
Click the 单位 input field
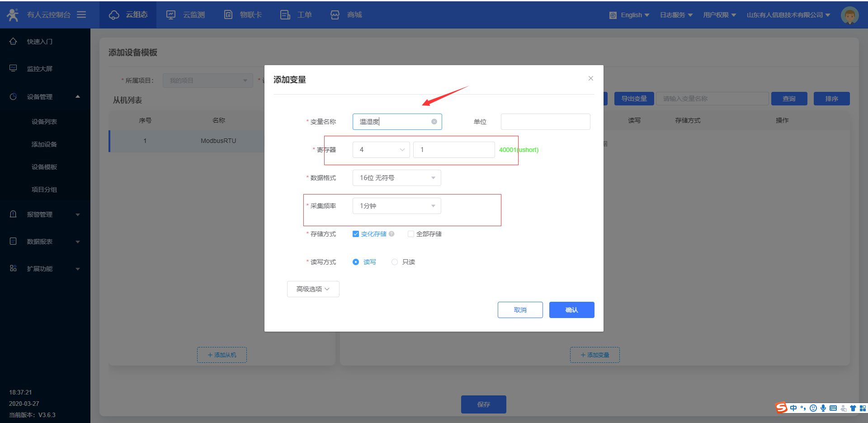pyautogui.click(x=545, y=122)
